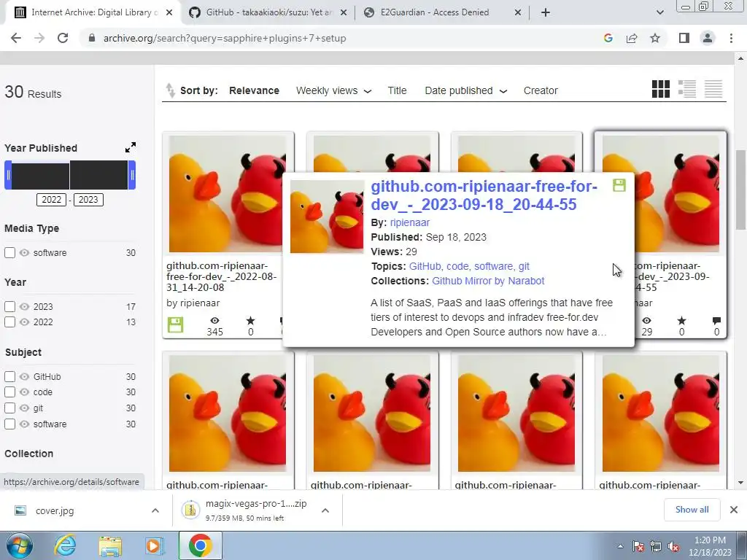Click the reviews comment icon on 2023-09-18 card
This screenshot has width=747, height=560.
coord(716,321)
